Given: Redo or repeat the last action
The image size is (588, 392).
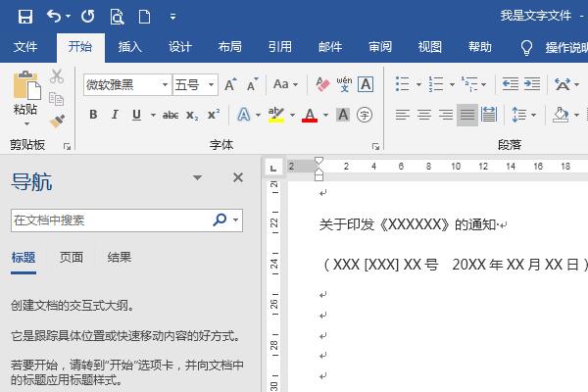Looking at the screenshot, I should (x=88, y=16).
